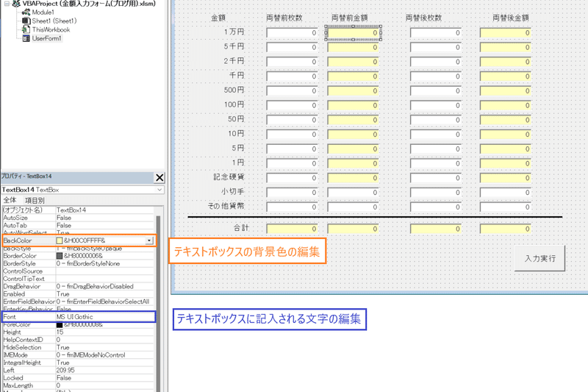
Task: Click the 両替後金額 textbox in 記念硬貨 row
Action: pos(506,178)
